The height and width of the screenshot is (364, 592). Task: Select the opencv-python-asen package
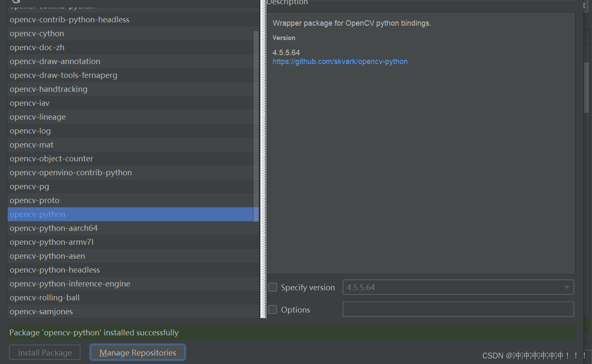click(134, 256)
